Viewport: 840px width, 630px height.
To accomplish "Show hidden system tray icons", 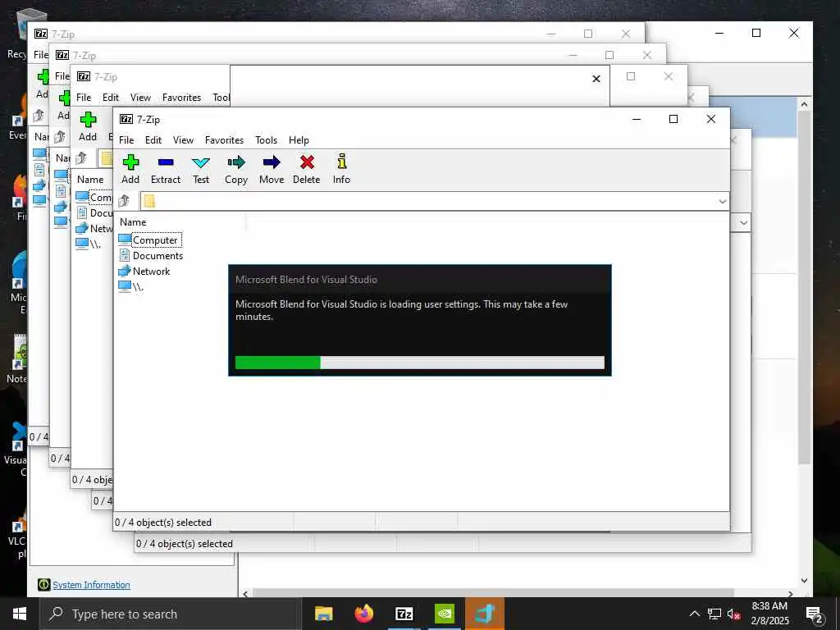I will [694, 614].
